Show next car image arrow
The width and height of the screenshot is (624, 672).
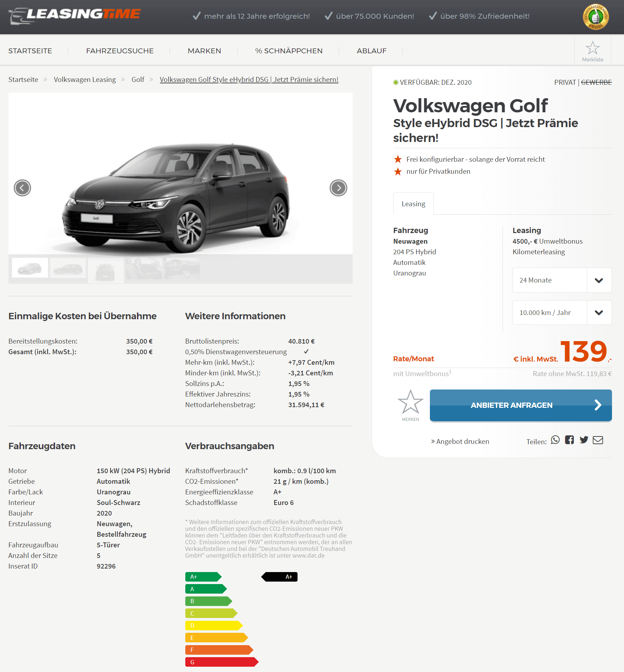pyautogui.click(x=338, y=188)
